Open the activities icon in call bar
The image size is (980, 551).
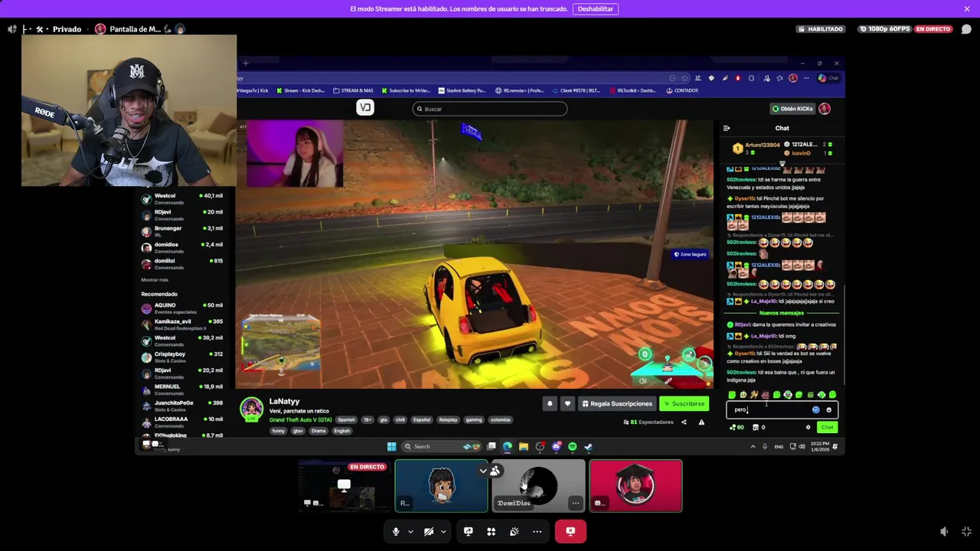pyautogui.click(x=492, y=531)
